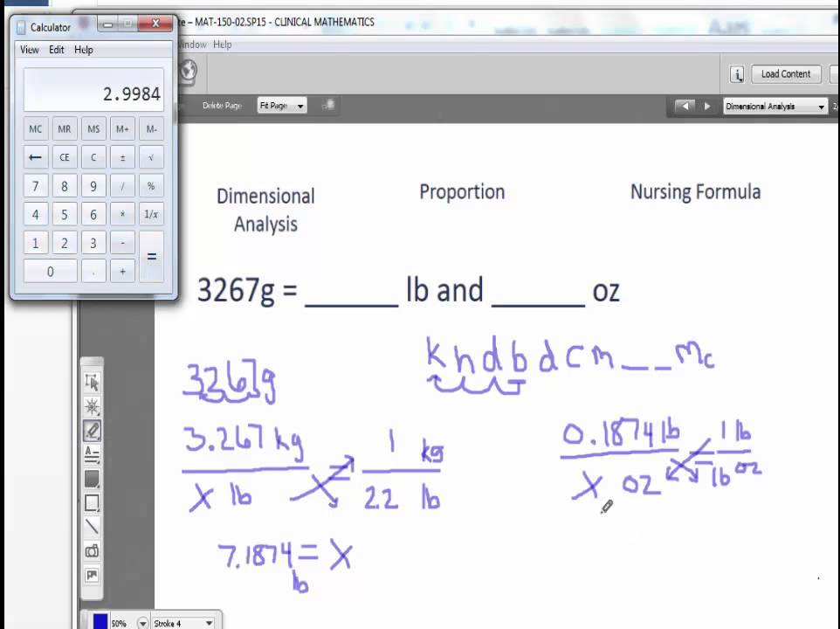The image size is (840, 629).
Task: Click the image insert tool
Action: coord(92,575)
